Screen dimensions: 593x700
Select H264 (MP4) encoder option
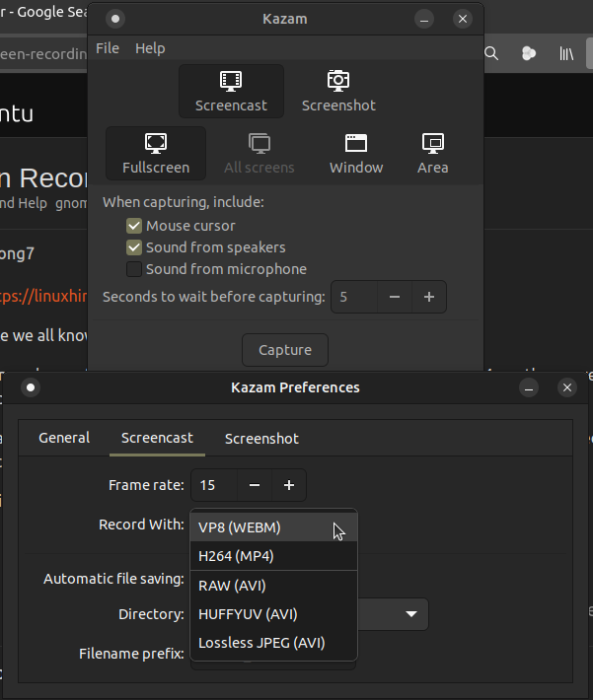pyautogui.click(x=236, y=556)
